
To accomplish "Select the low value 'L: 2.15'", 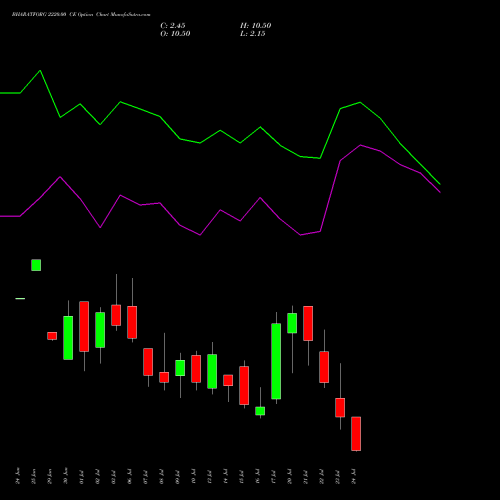I will click(x=253, y=34).
